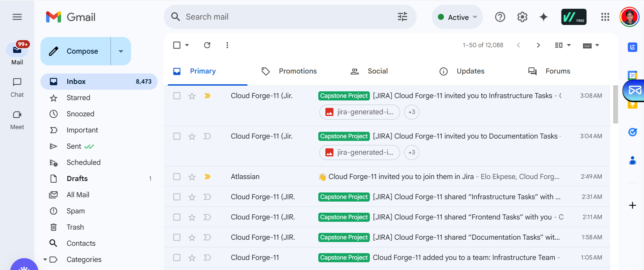644x270 pixels.
Task: Check the Infrastructure Team email checkbox
Action: click(177, 258)
